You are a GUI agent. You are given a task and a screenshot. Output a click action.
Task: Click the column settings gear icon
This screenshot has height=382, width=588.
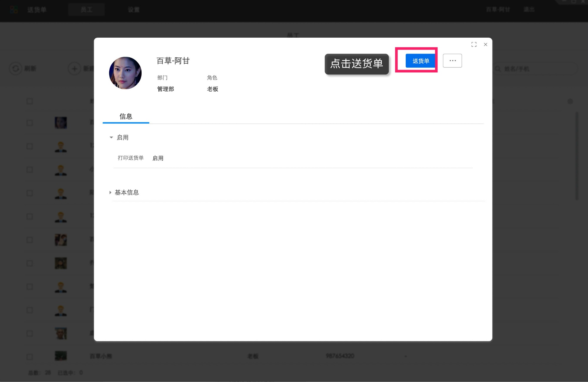point(570,101)
